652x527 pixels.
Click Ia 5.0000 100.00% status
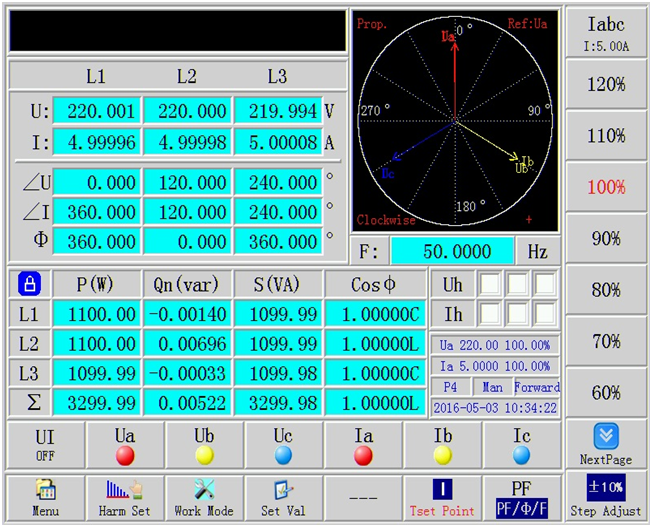(x=495, y=366)
